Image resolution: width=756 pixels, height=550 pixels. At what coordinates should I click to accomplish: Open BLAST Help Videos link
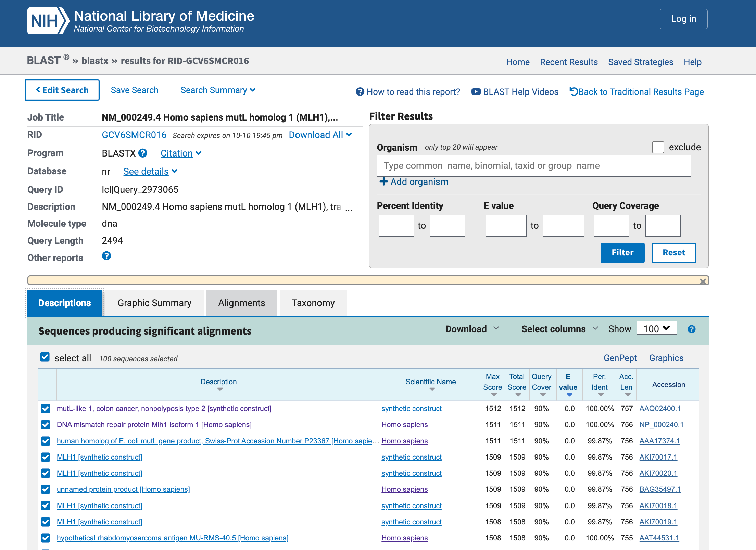(515, 92)
